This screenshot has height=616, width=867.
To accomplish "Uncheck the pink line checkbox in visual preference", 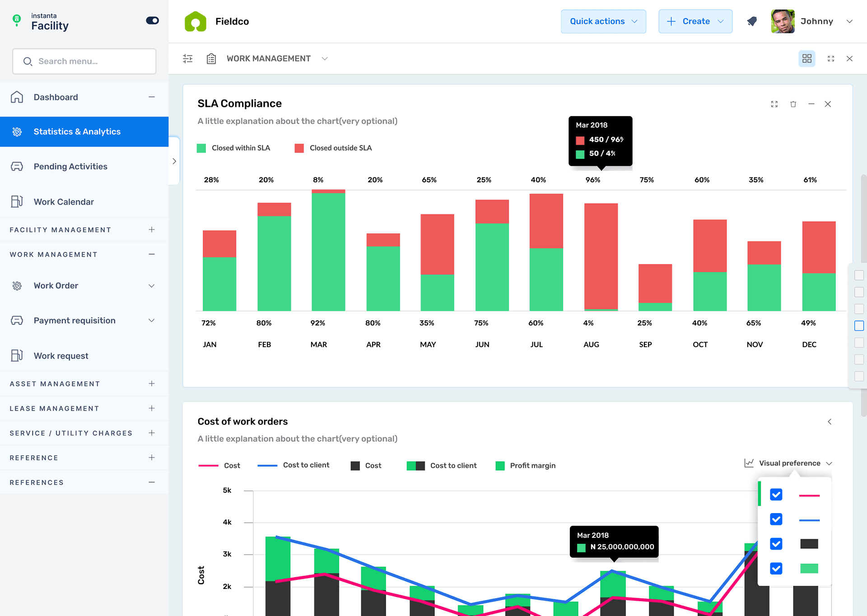I will [776, 495].
